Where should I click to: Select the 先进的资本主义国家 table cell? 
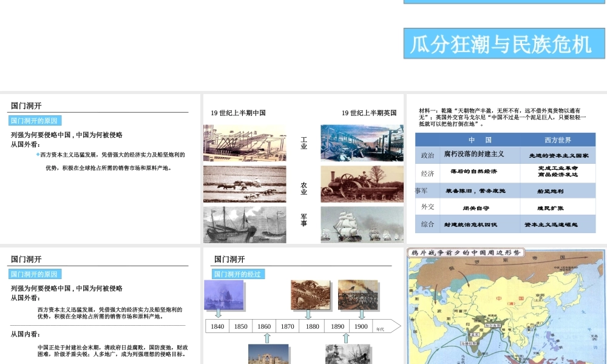(x=558, y=155)
